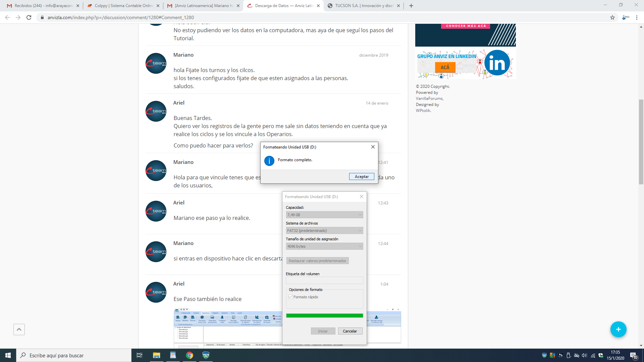644x362 pixels.
Task: Switch to the Recibidos Gmail tab
Action: click(x=43, y=6)
